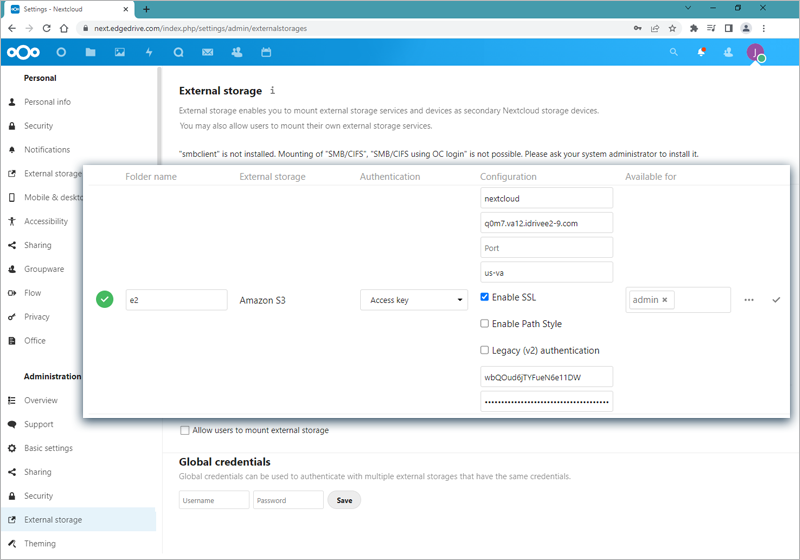This screenshot has width=800, height=560.
Task: Open the saved passwords key icon
Action: pyautogui.click(x=638, y=29)
